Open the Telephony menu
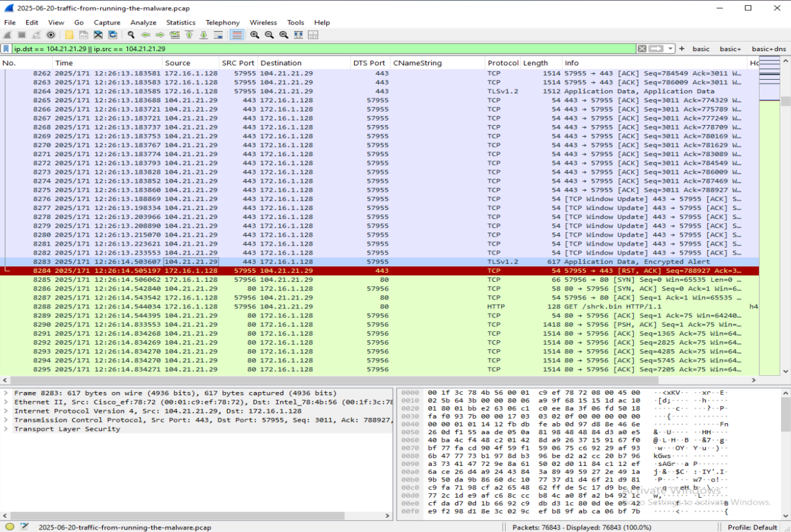Viewport: 791px width, 532px height. coord(223,22)
